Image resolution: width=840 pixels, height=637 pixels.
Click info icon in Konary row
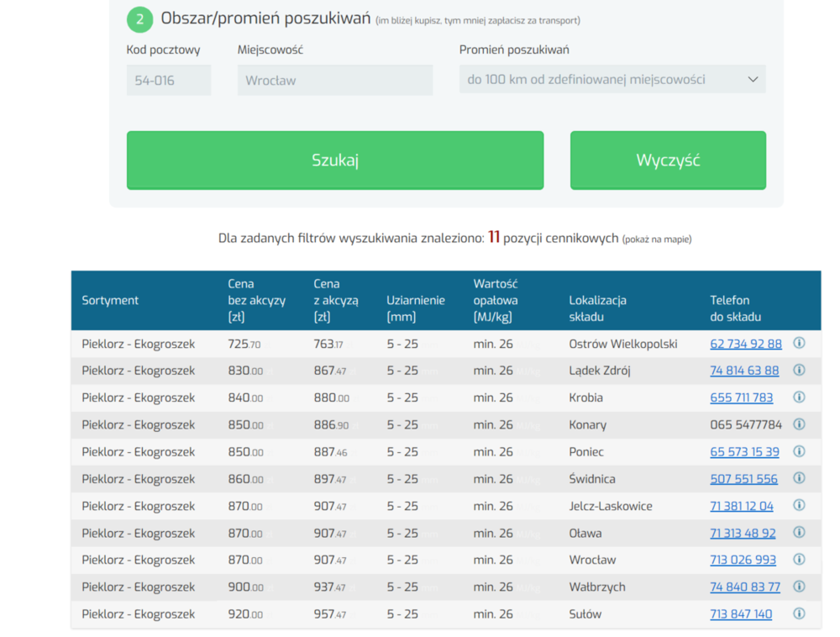coord(799,424)
